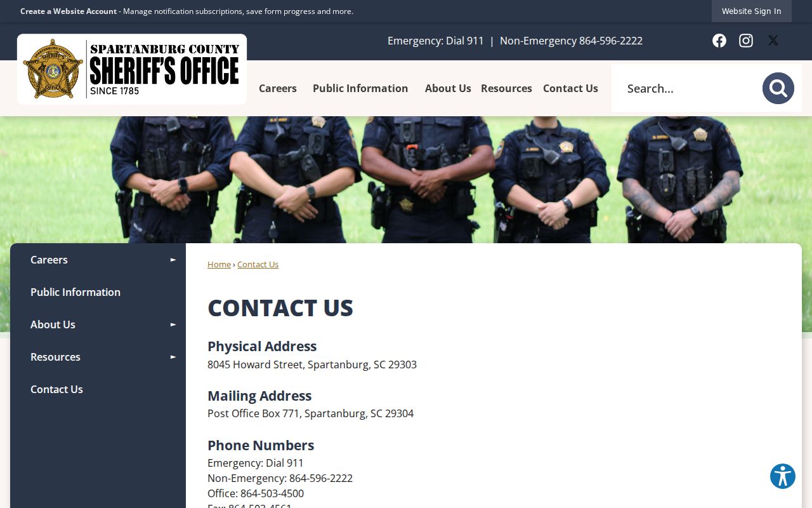
Task: Select Resources in the sidebar menu
Action: 55,357
